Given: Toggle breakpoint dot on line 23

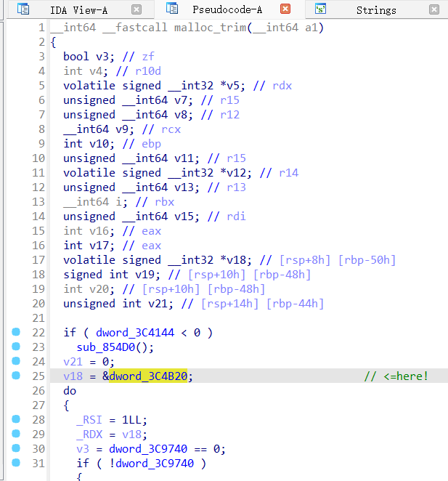Looking at the screenshot, I should pyautogui.click(x=16, y=347).
